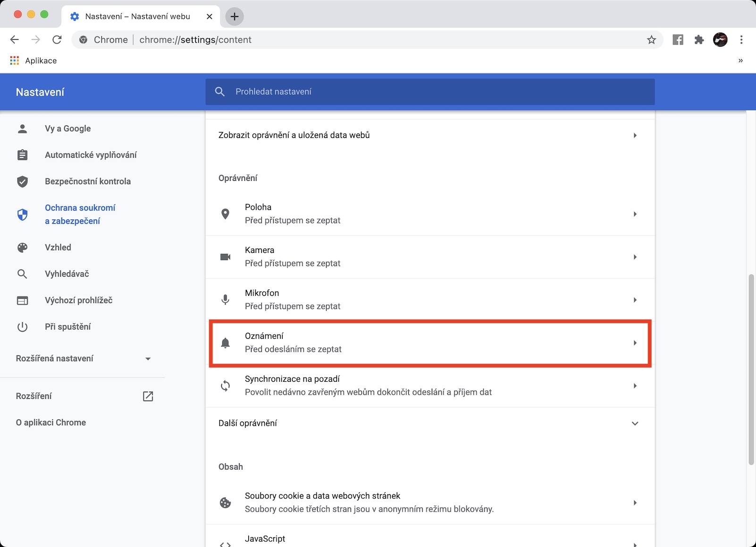Open the profile avatar icon
Image resolution: width=756 pixels, height=547 pixels.
tap(720, 40)
